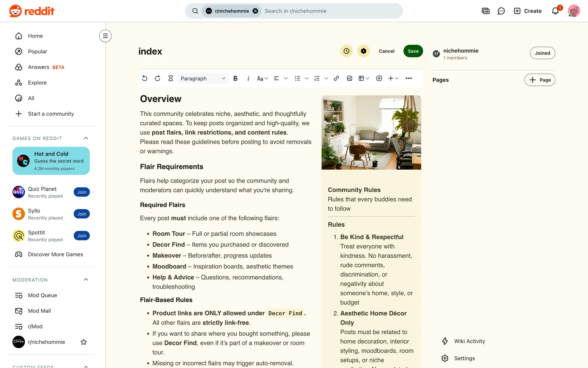The height and width of the screenshot is (368, 588).
Task: Toggle favorite star for r/nichehommie
Action: [x=84, y=342]
